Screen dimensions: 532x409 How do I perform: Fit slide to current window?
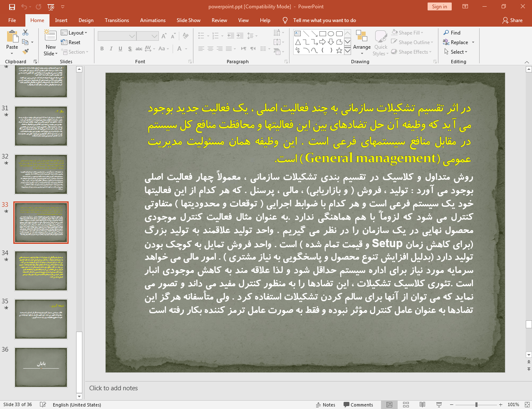point(527,404)
